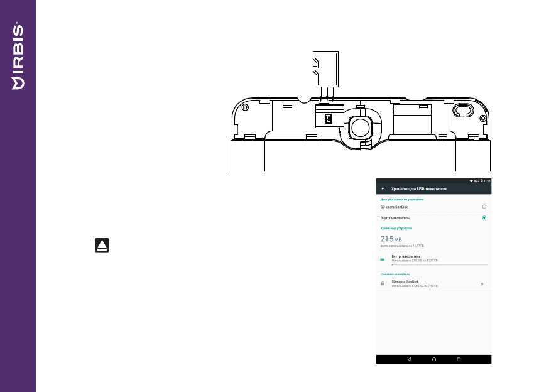Tap the back arrow in storage settings
The width and height of the screenshot is (534, 392).
tap(383, 188)
